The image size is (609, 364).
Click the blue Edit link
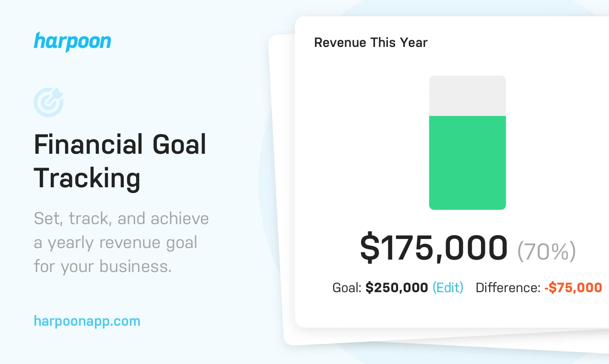448,287
